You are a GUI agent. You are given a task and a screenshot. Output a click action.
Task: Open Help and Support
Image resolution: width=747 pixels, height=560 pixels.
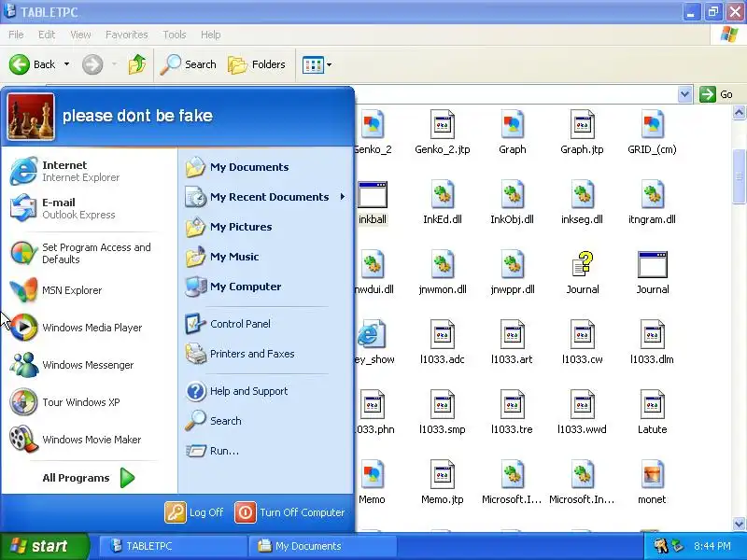[237, 391]
